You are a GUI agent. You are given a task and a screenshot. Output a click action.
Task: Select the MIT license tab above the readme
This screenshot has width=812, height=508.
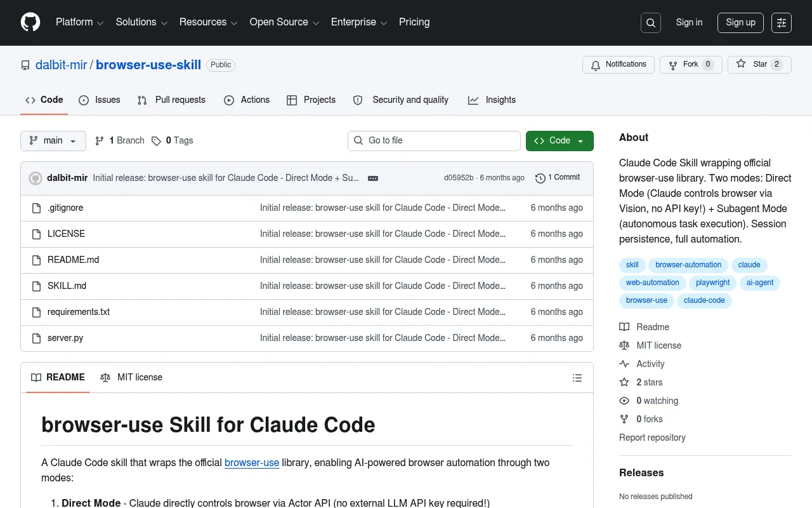[131, 378]
